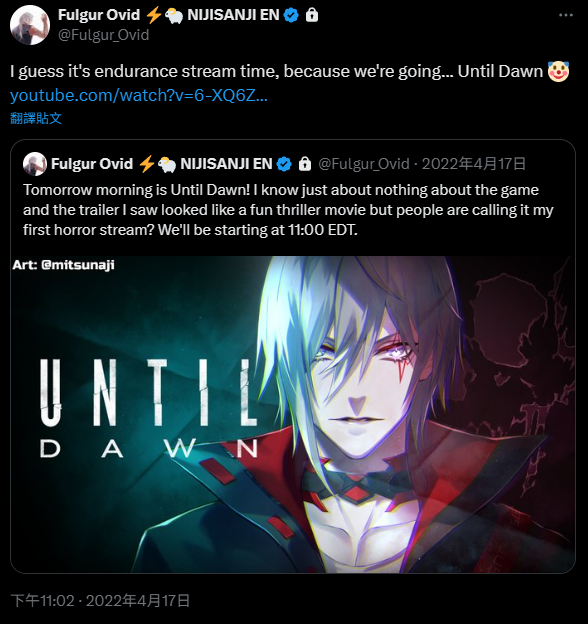Click the clown emoji after Until Dawn

559,72
